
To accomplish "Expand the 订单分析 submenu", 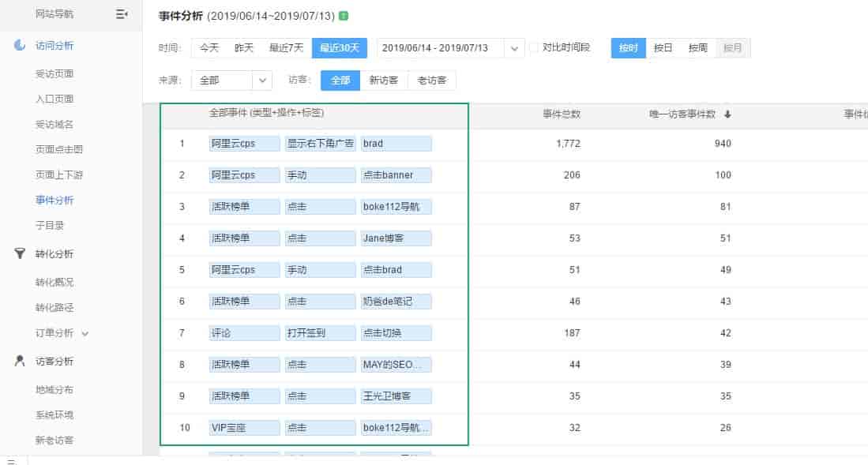I will 85,333.
